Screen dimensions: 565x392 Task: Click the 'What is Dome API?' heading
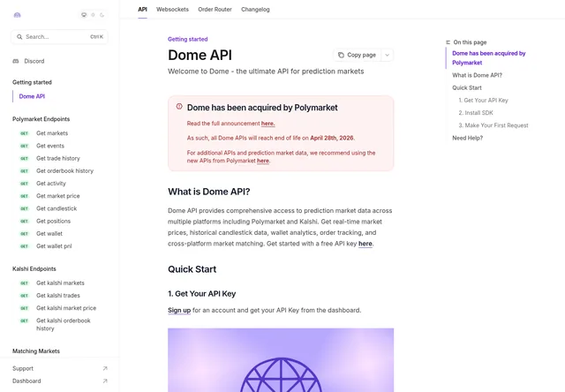(208, 192)
